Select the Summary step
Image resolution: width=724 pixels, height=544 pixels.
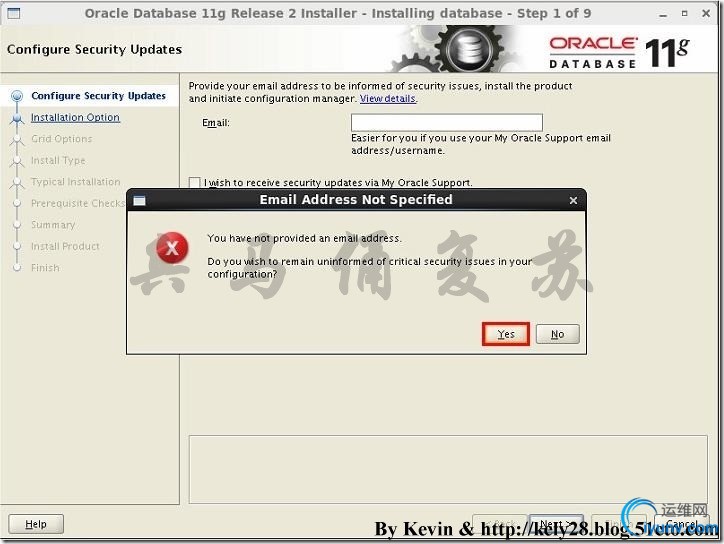tap(53, 224)
